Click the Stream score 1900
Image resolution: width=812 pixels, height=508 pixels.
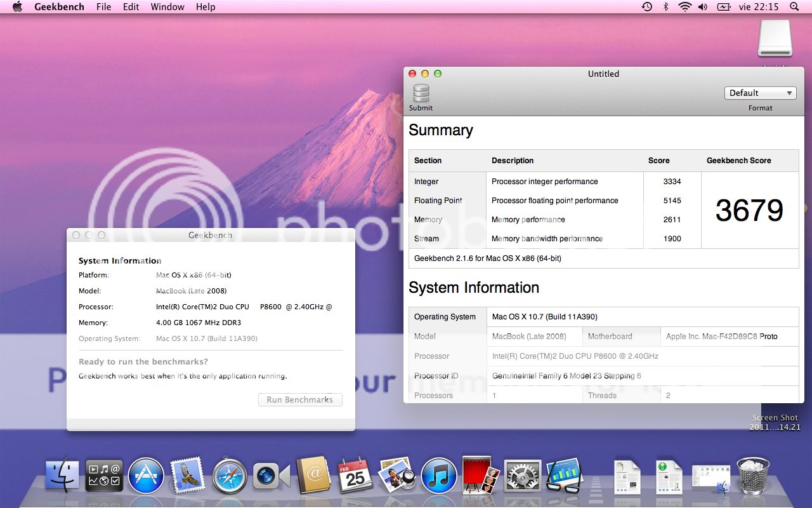(x=672, y=239)
